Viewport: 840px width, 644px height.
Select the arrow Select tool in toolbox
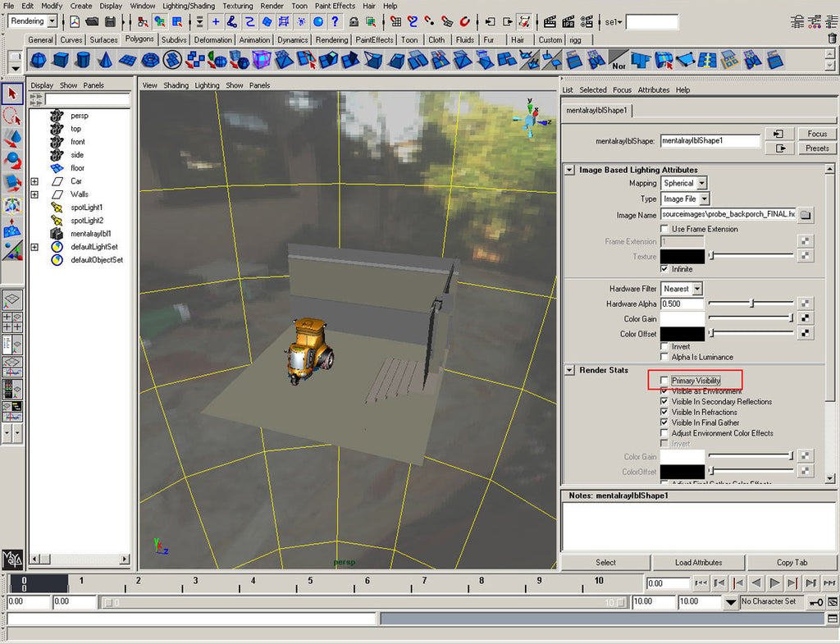click(x=12, y=94)
